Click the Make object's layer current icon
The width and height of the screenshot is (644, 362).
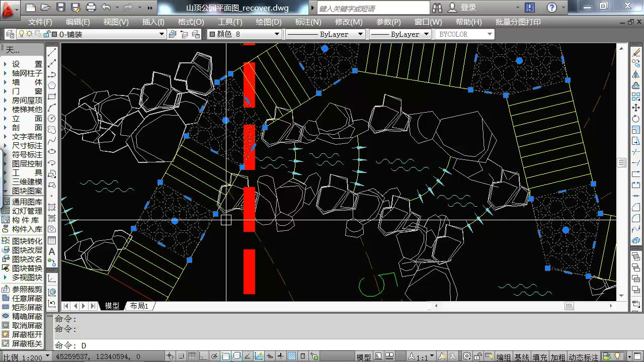coord(173,34)
